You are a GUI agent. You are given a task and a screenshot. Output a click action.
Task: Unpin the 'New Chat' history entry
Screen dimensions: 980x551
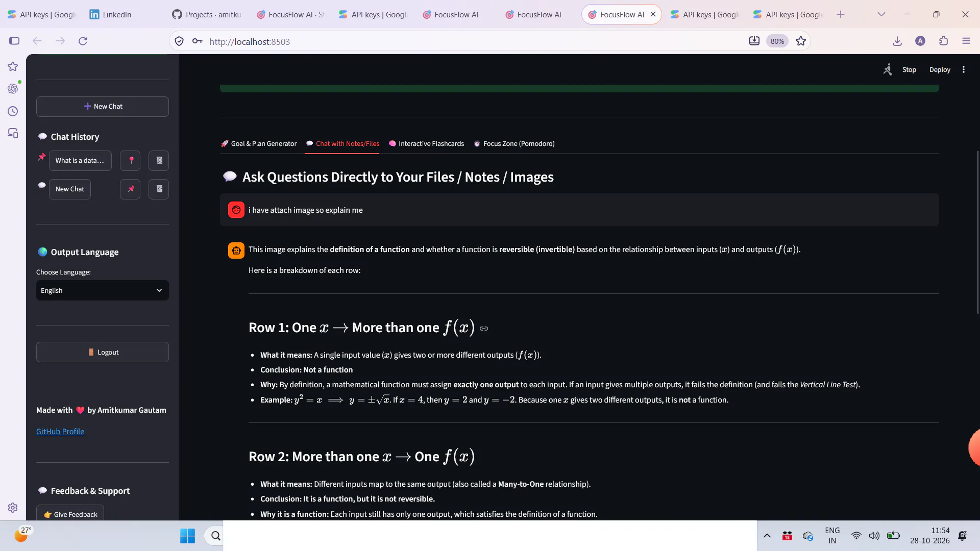(x=131, y=189)
